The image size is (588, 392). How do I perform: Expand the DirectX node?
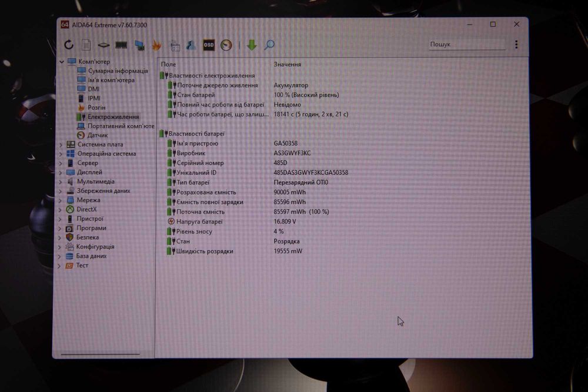(x=60, y=210)
